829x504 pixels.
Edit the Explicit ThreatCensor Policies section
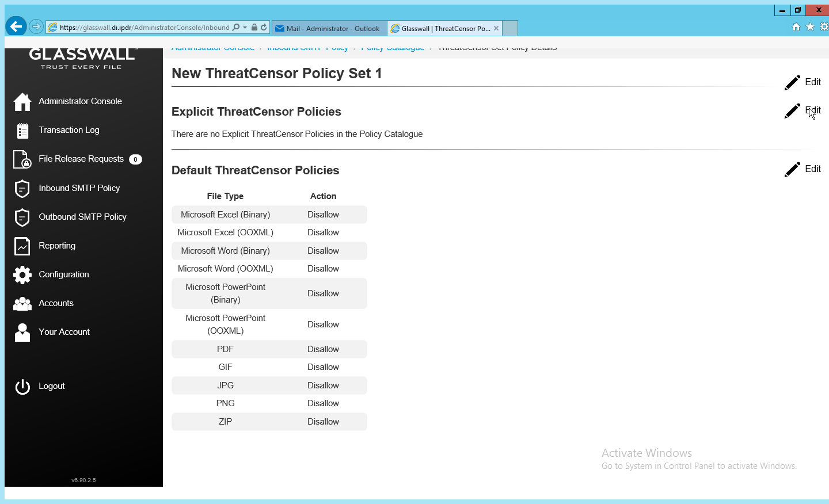click(803, 110)
